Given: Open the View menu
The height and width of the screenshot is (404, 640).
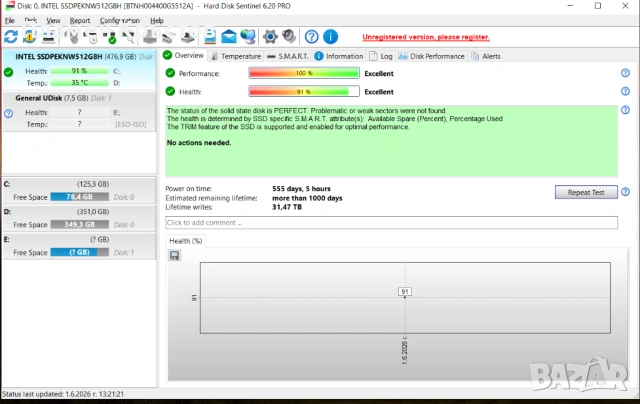Looking at the screenshot, I should 53,20.
